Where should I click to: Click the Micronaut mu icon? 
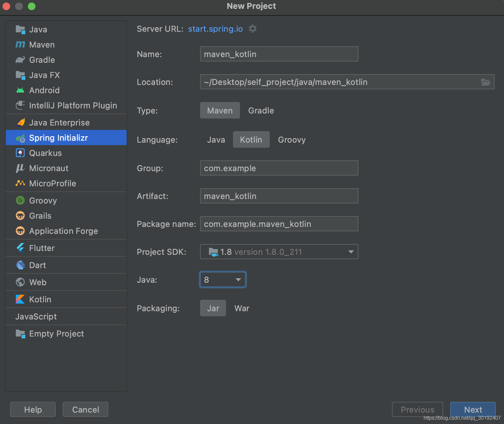point(20,168)
